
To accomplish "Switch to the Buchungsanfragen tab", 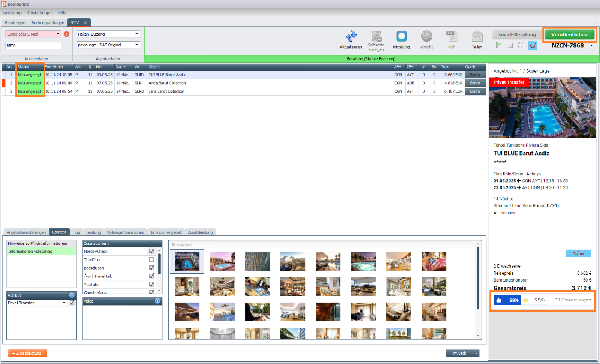I will pos(48,23).
